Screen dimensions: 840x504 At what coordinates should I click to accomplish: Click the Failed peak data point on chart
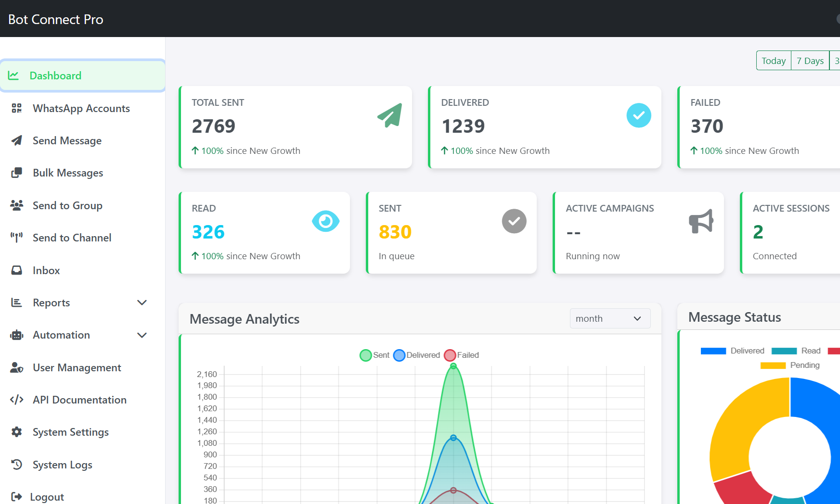click(453, 490)
